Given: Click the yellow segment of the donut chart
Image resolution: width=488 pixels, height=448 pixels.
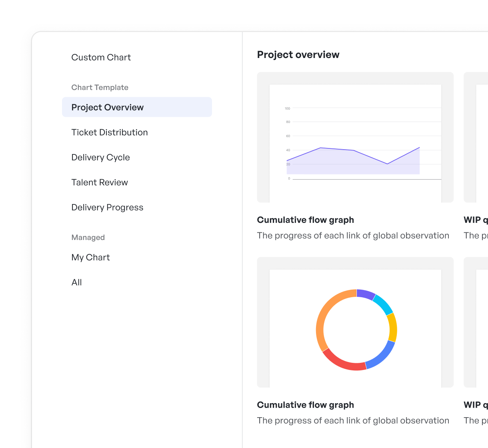Looking at the screenshot, I should [393, 327].
